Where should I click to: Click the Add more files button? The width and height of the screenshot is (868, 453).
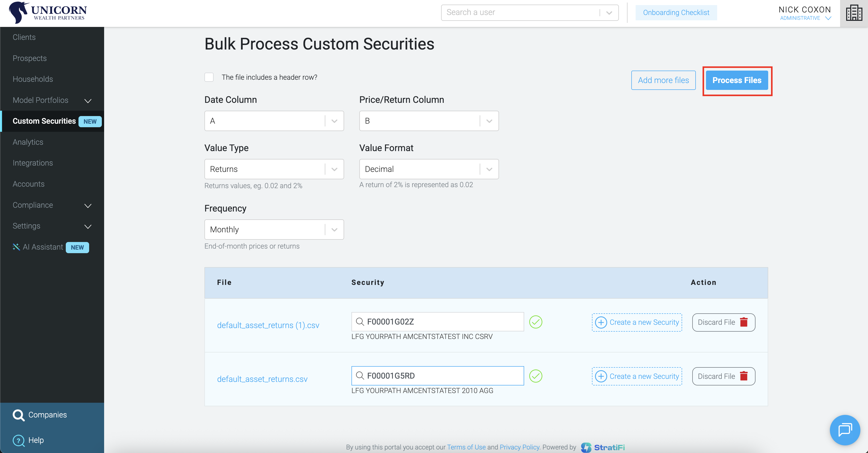663,80
